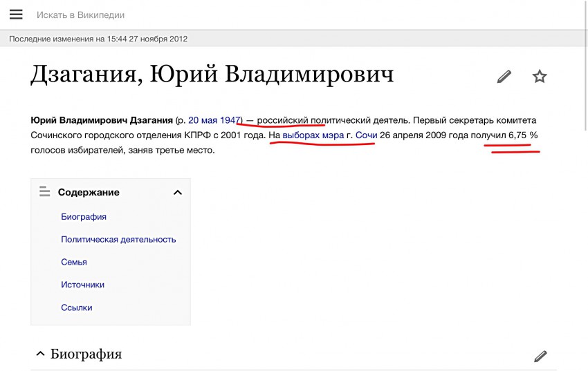Follow the 'Сочи' link
Viewport: 588px width, 371px height.
coord(366,135)
